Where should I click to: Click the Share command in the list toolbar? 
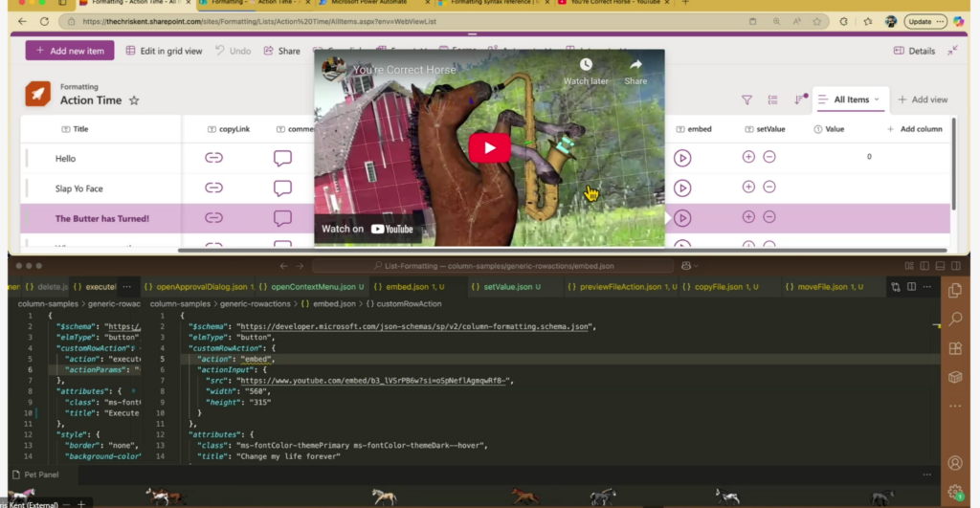point(282,51)
